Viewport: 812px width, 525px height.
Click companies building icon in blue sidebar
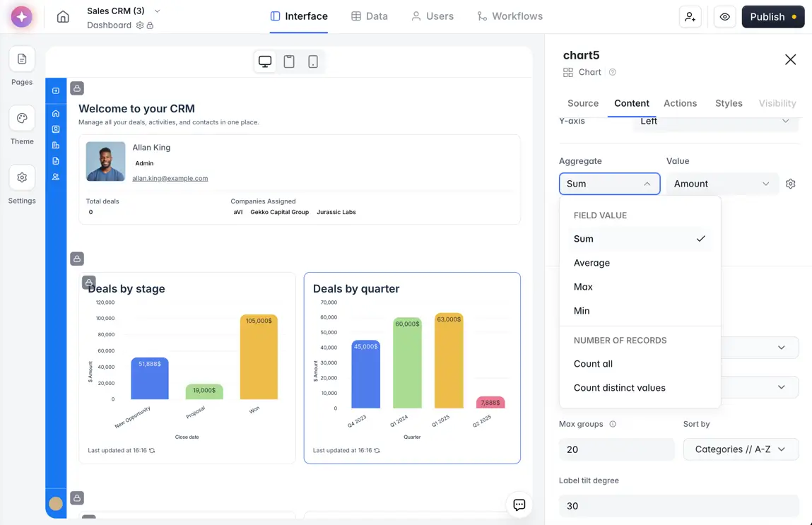(x=56, y=145)
